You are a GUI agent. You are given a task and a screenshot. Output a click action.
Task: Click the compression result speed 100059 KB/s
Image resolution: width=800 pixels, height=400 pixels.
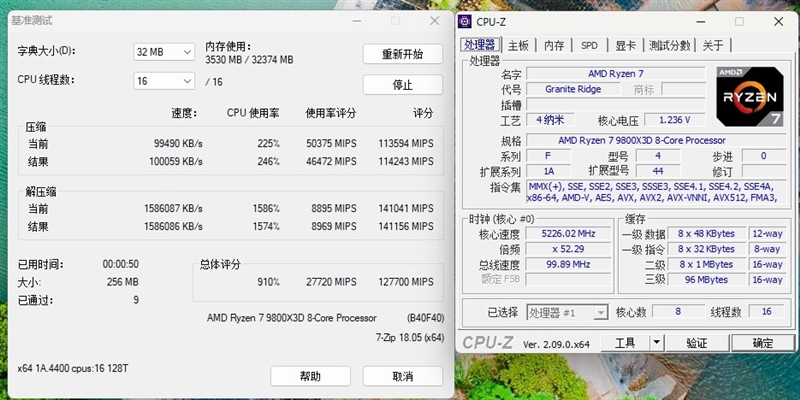click(176, 162)
